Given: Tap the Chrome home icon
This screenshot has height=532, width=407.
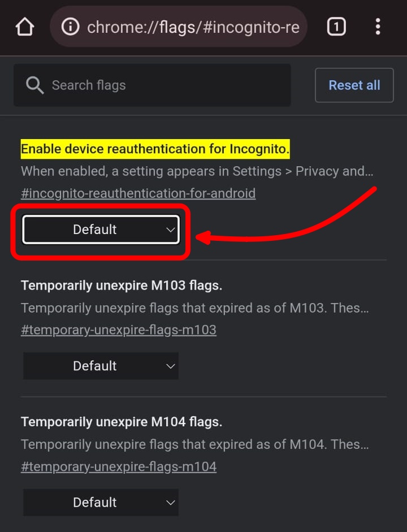Looking at the screenshot, I should 25,27.
